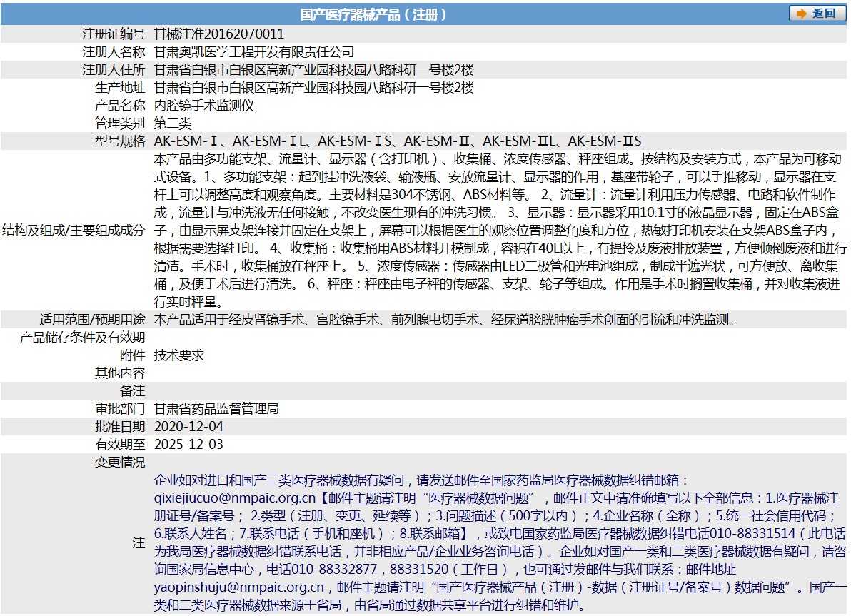Click the 注册证编号 label
Screen dimensions: 851x616
click(x=114, y=34)
